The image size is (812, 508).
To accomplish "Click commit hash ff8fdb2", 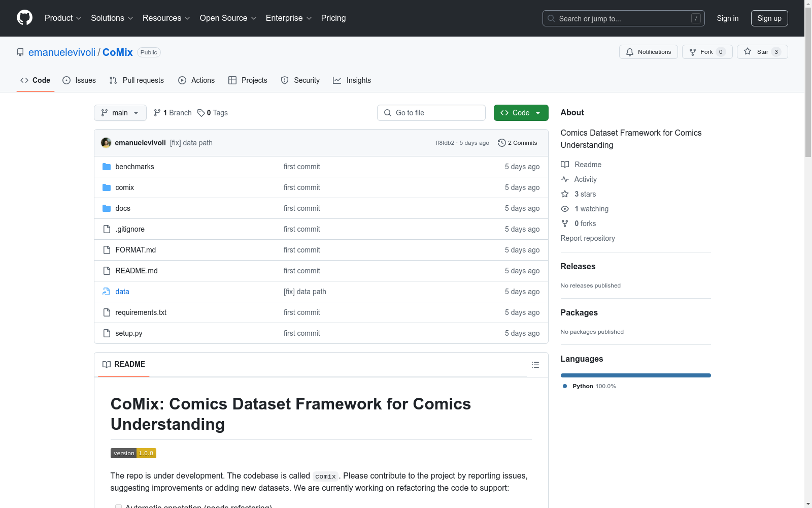I will [x=445, y=143].
